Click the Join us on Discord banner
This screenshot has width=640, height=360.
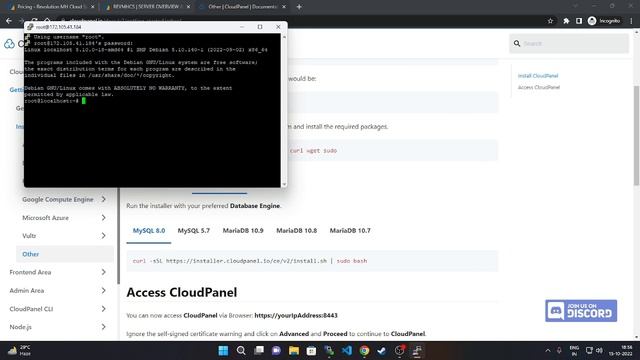[x=581, y=311]
